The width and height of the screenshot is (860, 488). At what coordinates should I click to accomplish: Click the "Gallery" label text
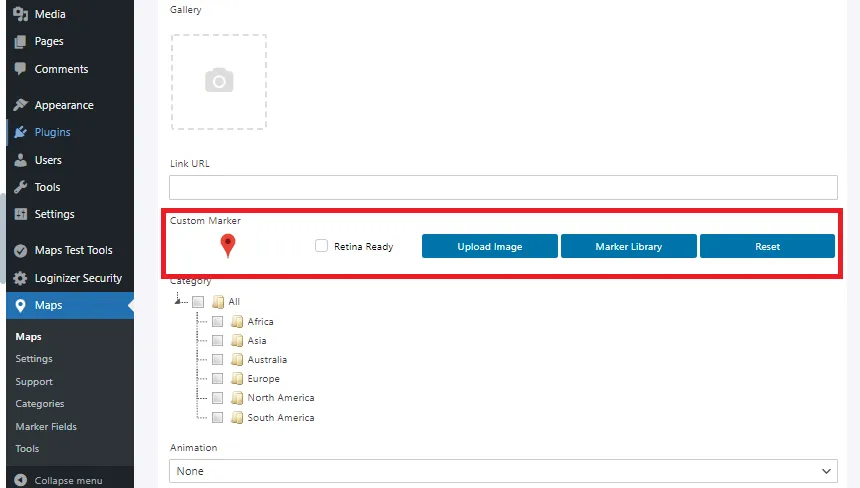coord(185,10)
